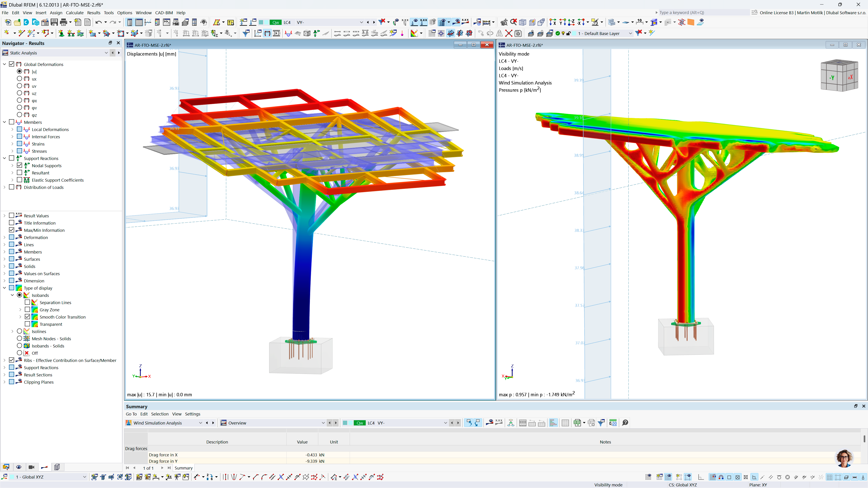This screenshot has height=488, width=868.
Task: Select the ux displacement radio button
Action: tap(19, 79)
